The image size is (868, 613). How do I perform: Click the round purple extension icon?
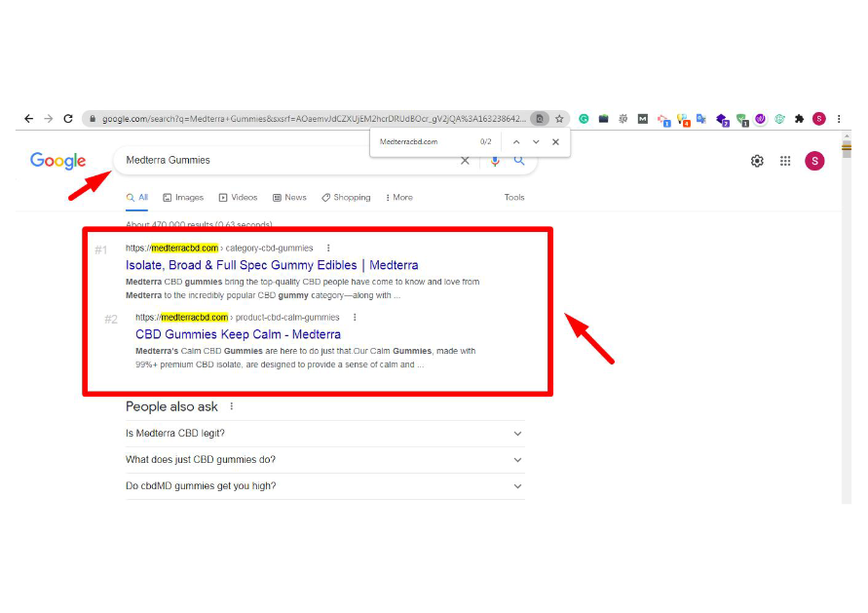coord(761,119)
